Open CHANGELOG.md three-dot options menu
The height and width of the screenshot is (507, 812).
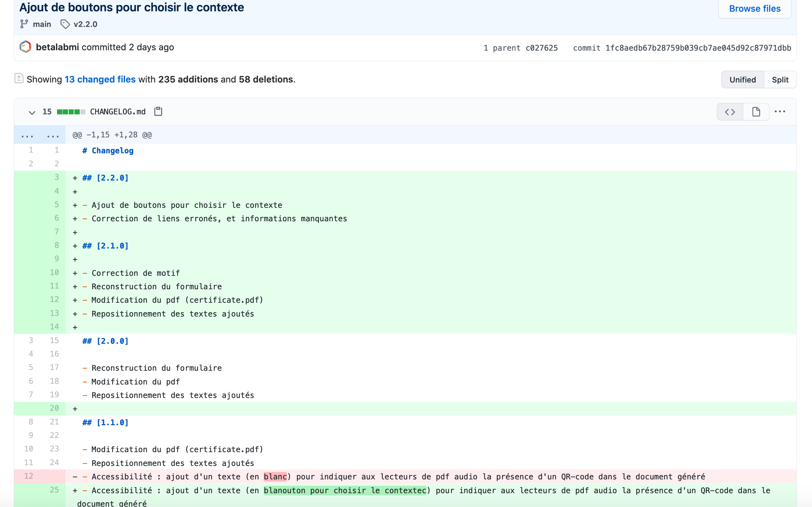(780, 112)
